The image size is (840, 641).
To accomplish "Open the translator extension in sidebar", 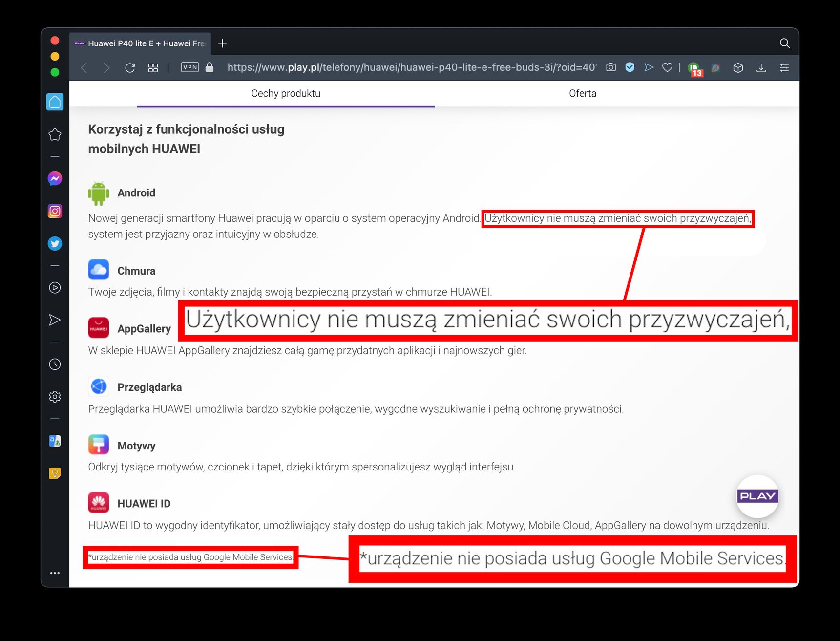I will pyautogui.click(x=55, y=441).
